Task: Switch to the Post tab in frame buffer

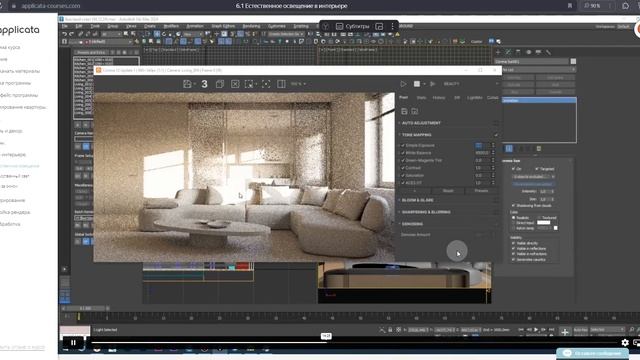Action: coord(403,98)
